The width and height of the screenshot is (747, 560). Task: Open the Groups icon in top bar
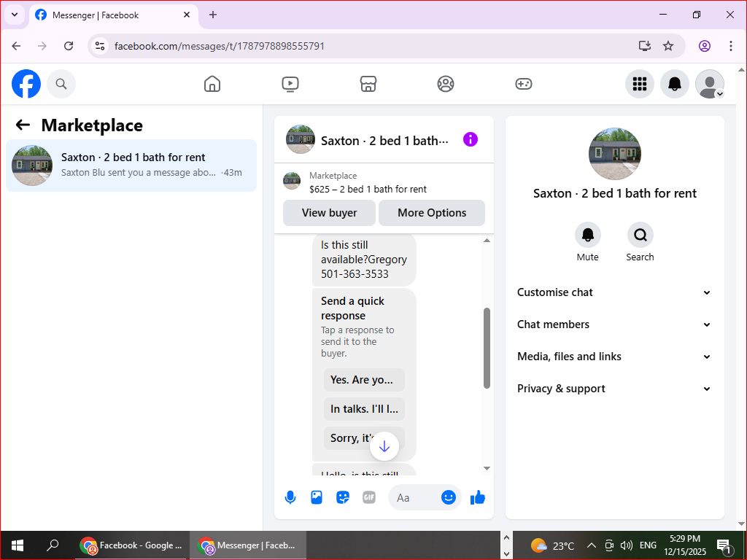[446, 84]
